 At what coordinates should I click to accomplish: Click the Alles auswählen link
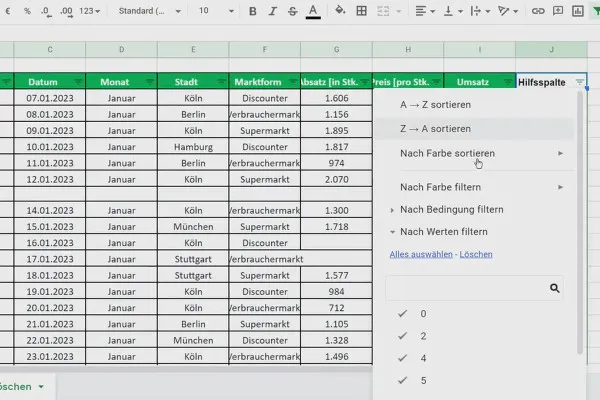coord(421,254)
